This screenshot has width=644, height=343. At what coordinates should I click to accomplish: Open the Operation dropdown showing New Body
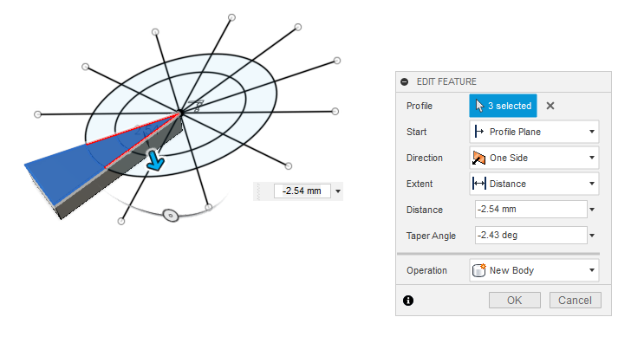[534, 270]
